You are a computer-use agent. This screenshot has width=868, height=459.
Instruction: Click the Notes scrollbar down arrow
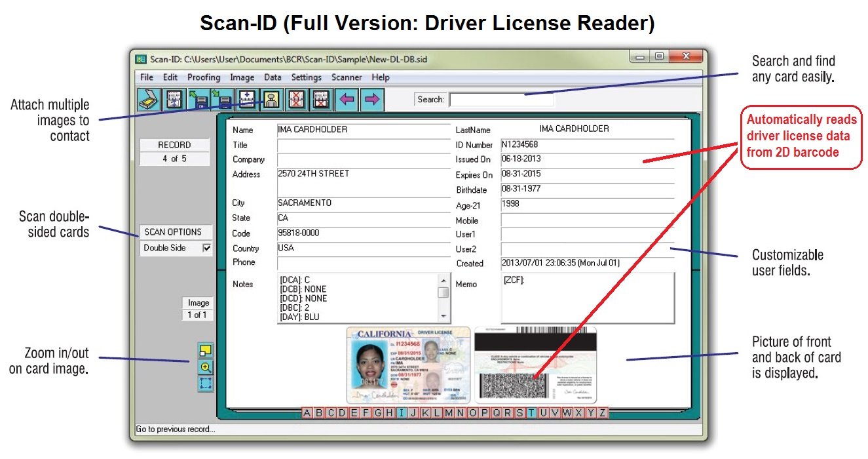point(444,316)
